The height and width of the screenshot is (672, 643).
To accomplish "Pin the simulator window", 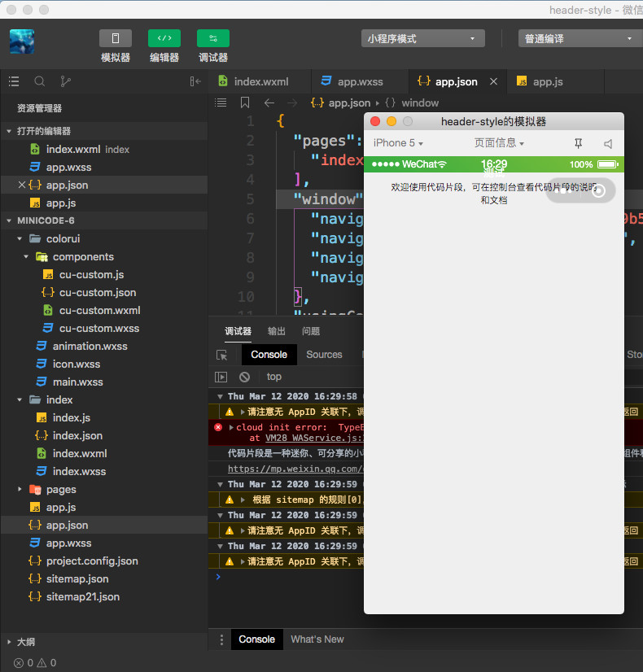I will click(x=578, y=143).
